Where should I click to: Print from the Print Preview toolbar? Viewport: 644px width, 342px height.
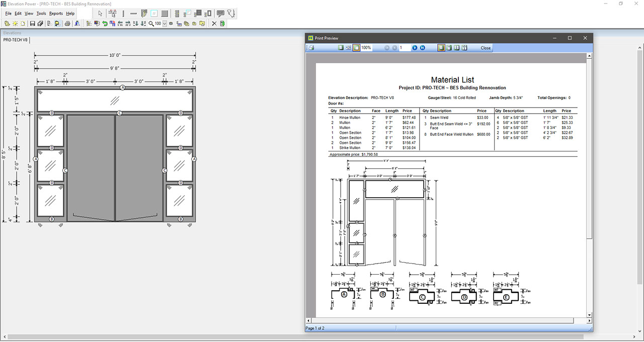pyautogui.click(x=311, y=48)
